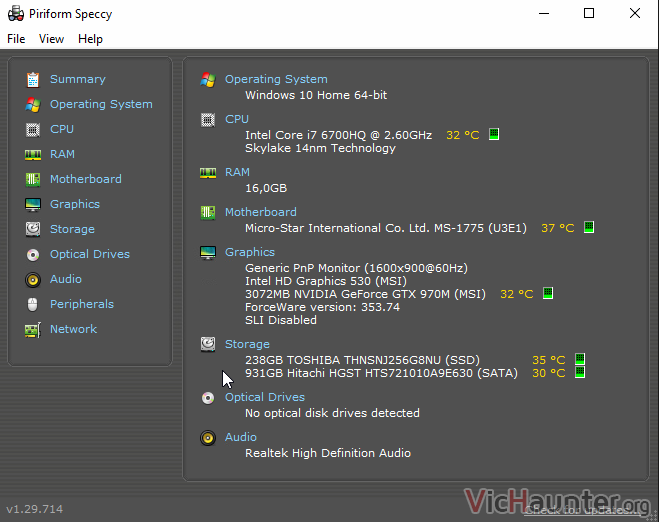659x522 pixels.
Task: Select Network in the sidebar
Action: [74, 329]
